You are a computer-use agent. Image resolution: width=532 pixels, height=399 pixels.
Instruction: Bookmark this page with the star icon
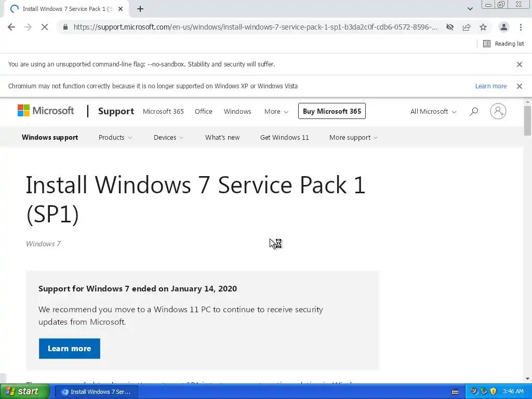(x=483, y=27)
